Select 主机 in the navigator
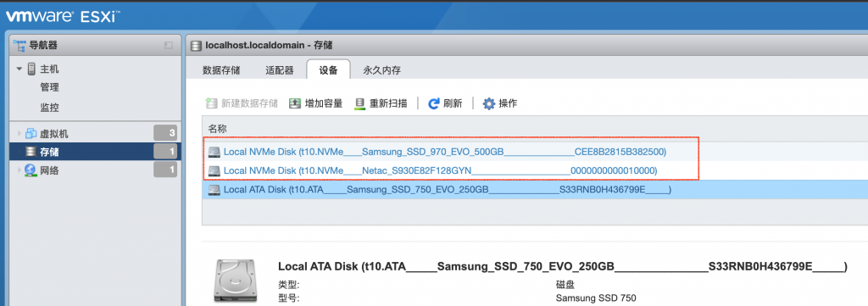 [x=49, y=70]
